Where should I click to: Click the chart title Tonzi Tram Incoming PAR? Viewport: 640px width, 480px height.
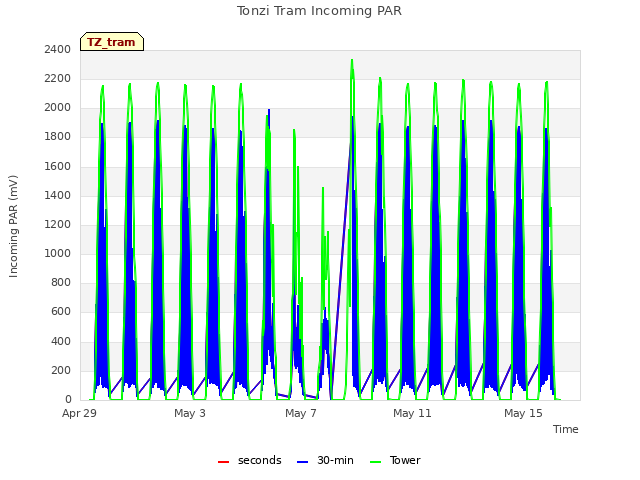click(x=319, y=11)
